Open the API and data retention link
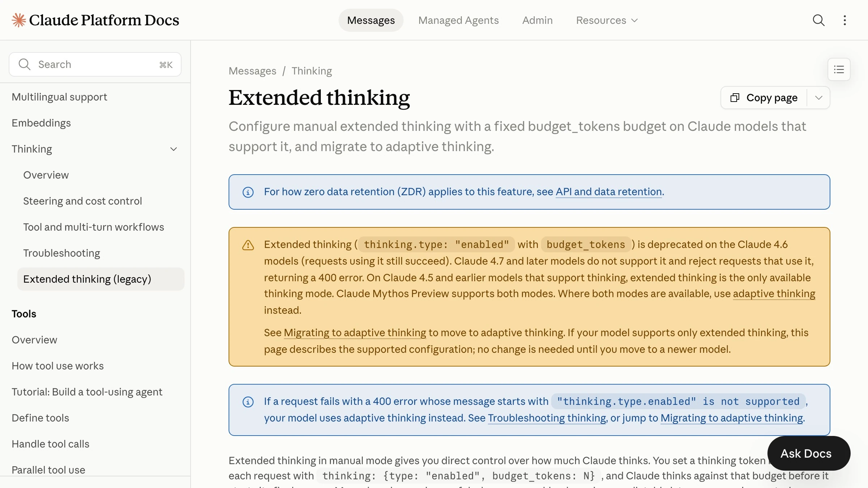Screen dimensions: 868x488 point(609,192)
